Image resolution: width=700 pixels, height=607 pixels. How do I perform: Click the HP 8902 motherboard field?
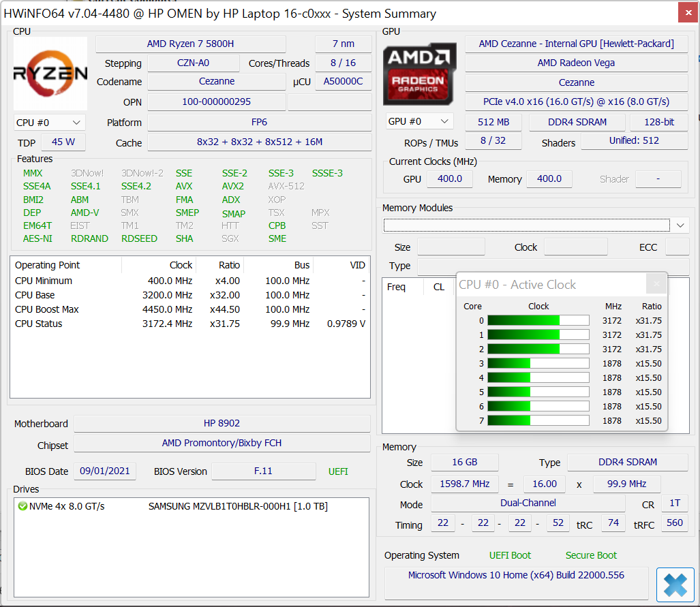(222, 423)
